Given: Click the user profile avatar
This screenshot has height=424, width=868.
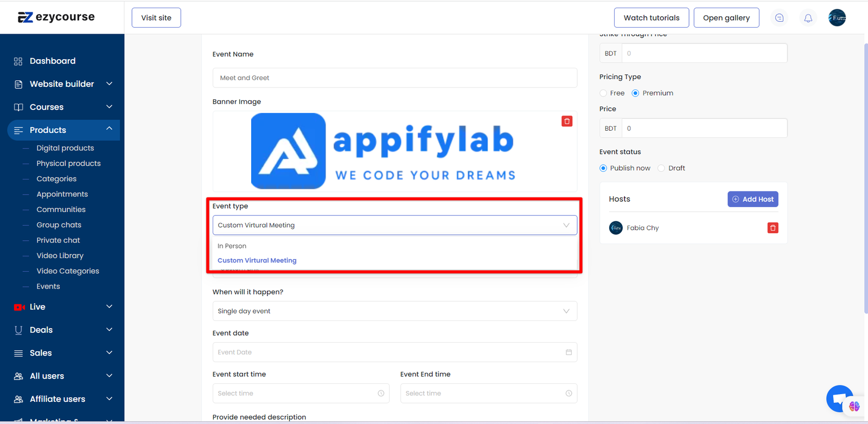Looking at the screenshot, I should pos(837,18).
